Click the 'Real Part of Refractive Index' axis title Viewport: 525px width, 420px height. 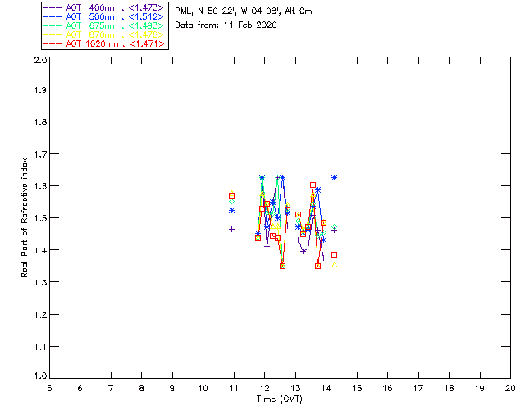(x=25, y=217)
